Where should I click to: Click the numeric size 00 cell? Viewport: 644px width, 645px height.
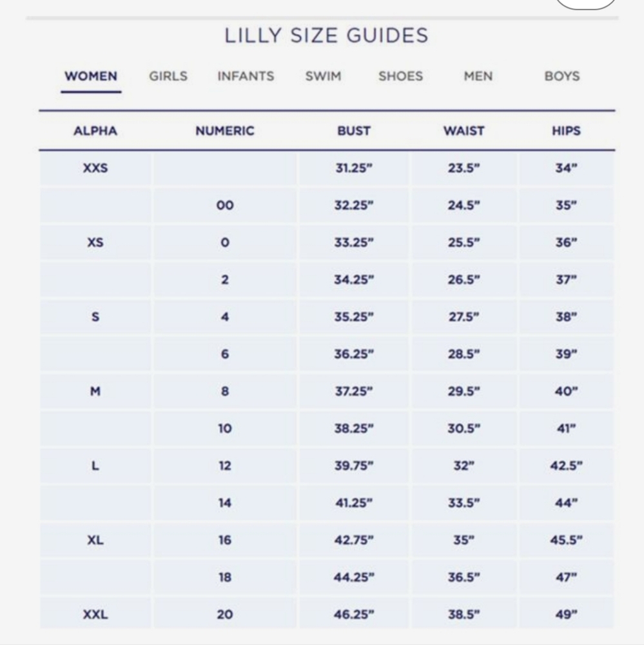[x=225, y=205]
